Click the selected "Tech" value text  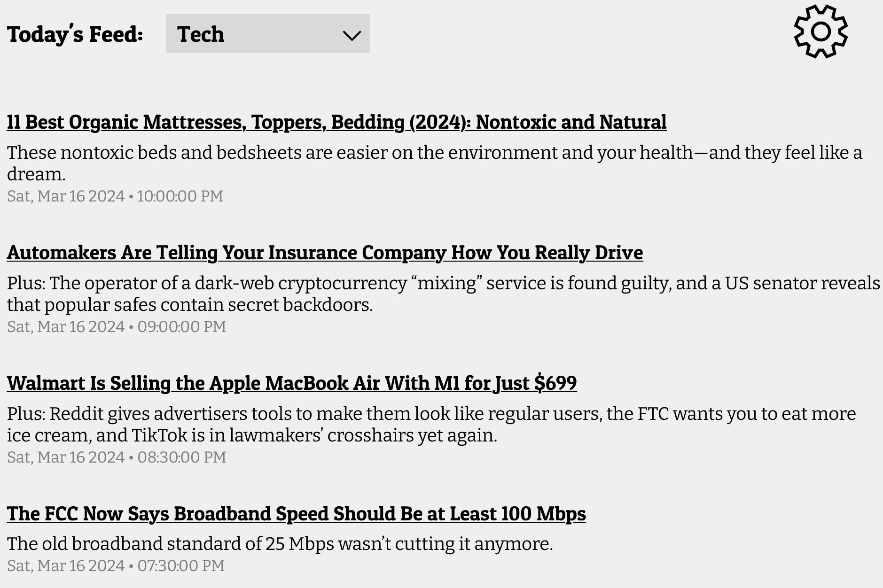(201, 34)
